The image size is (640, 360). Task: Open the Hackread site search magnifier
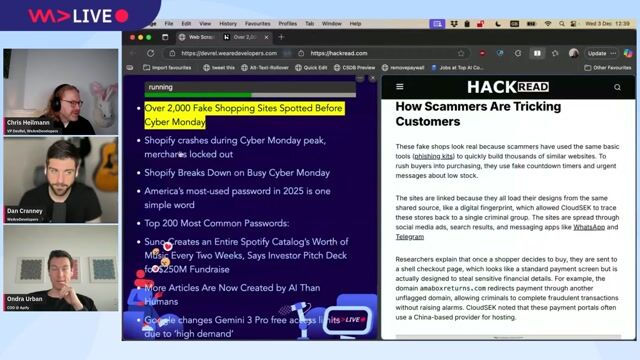click(617, 87)
